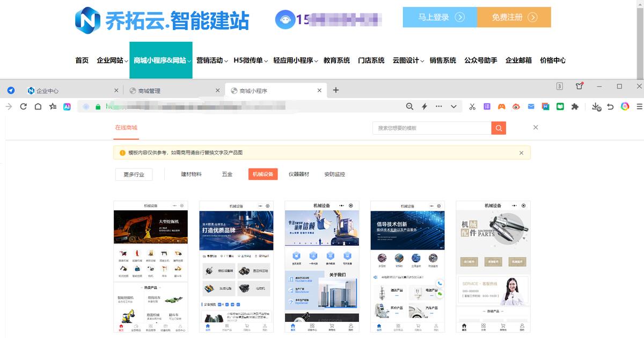Open the 企业邮箱 navigation item
The width and height of the screenshot is (644, 338).
pyautogui.click(x=518, y=61)
